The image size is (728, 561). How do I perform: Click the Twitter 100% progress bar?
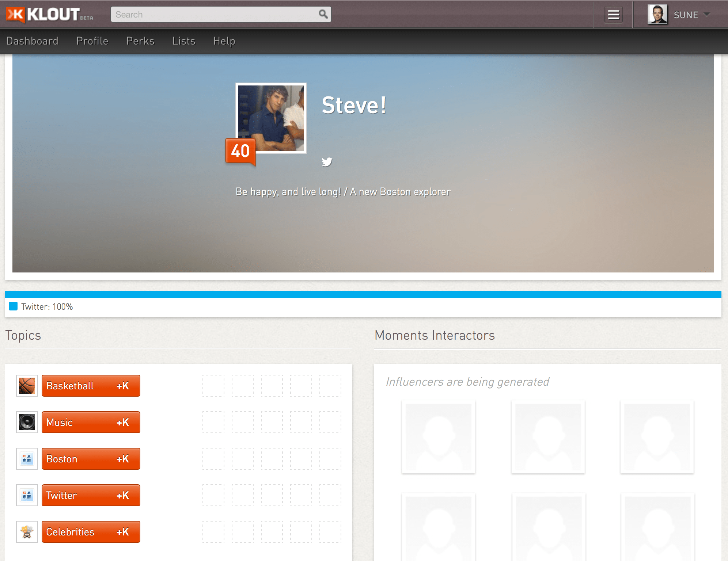coord(364,293)
